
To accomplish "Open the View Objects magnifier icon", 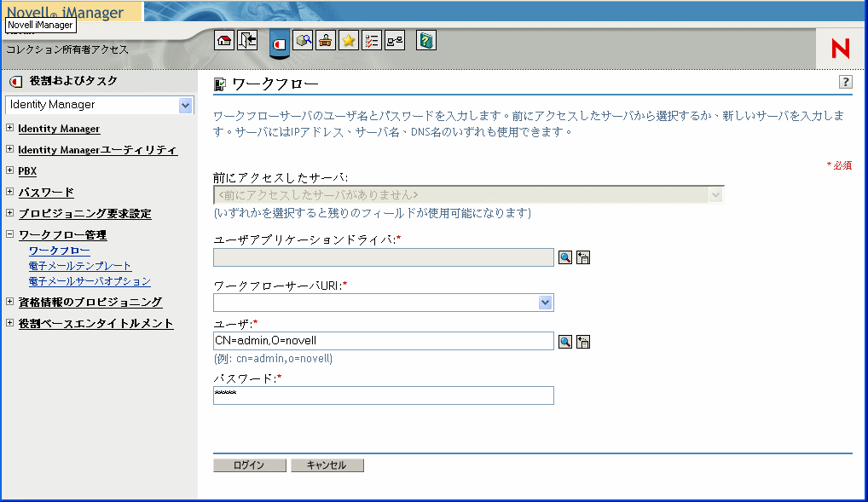I will click(304, 41).
